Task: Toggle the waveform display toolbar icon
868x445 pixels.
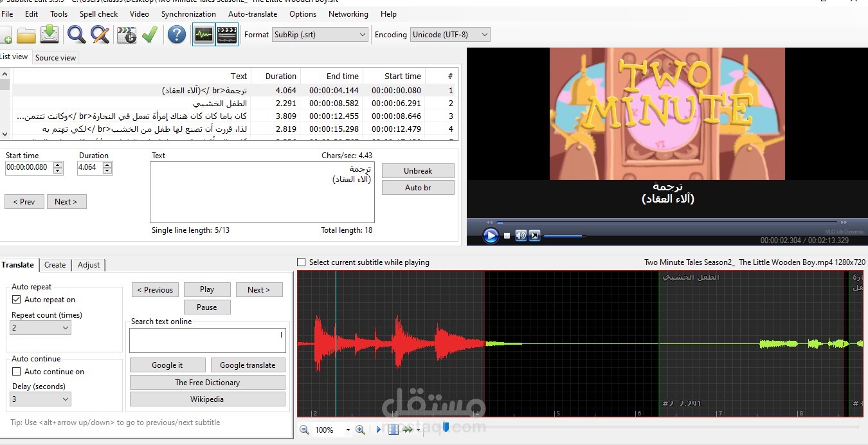Action: coord(204,35)
